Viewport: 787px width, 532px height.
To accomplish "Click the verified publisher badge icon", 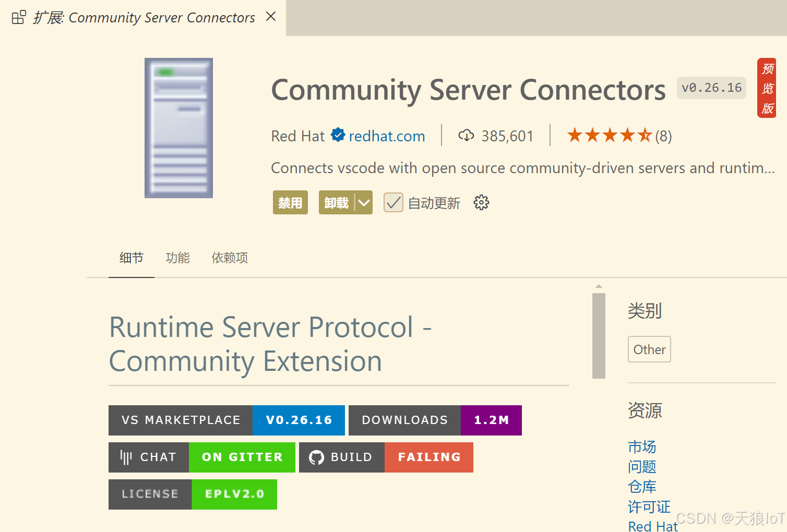I will (x=338, y=135).
